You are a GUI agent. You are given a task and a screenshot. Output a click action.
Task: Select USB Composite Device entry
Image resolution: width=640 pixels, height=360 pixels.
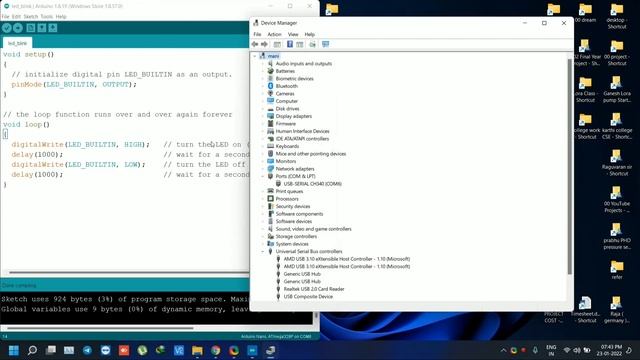pyautogui.click(x=308, y=297)
